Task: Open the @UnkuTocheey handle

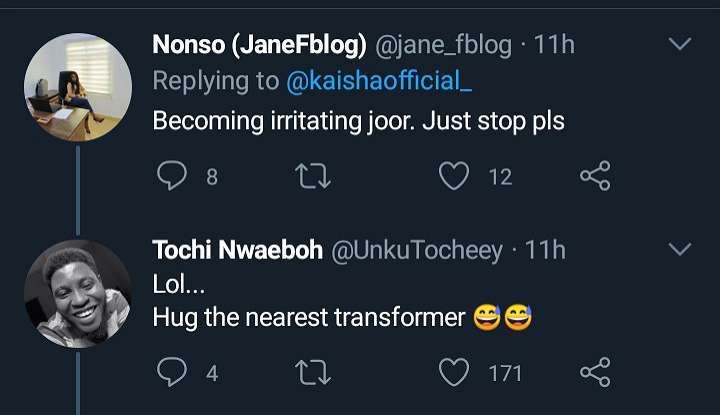Action: 417,250
